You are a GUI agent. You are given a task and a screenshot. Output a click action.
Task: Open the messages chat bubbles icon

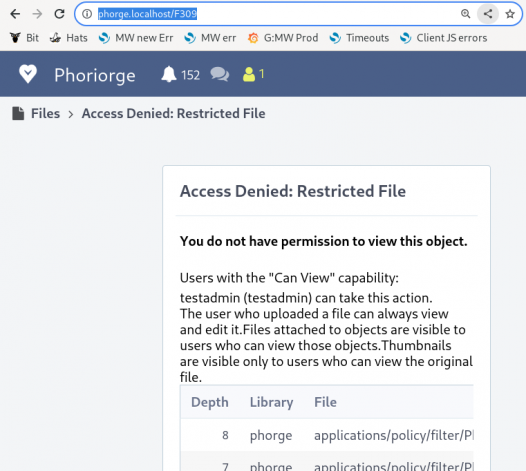point(220,74)
